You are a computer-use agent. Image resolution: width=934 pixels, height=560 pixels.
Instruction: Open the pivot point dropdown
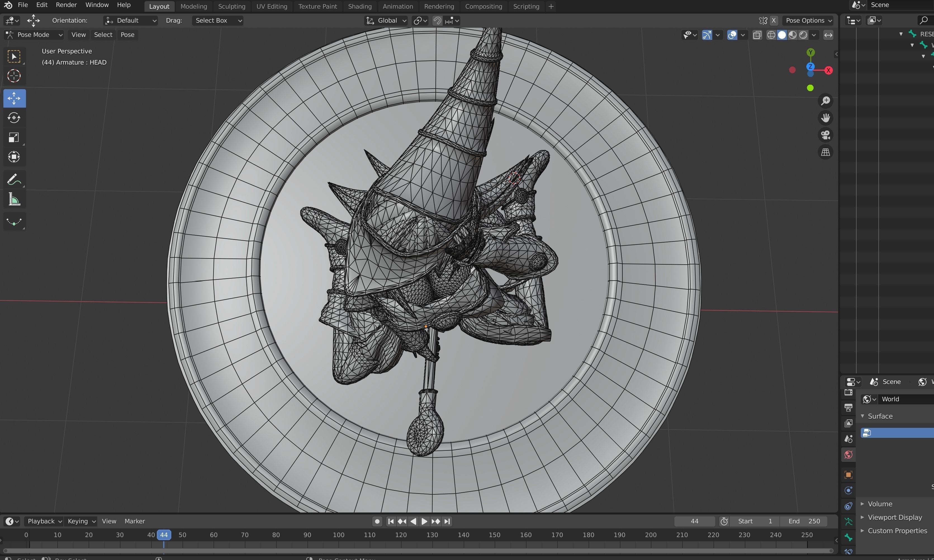pos(420,21)
